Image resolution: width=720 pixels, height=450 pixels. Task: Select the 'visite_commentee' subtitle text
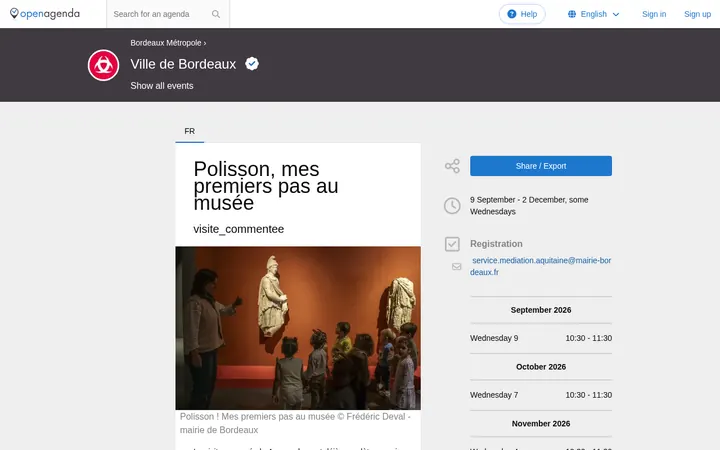click(x=238, y=229)
